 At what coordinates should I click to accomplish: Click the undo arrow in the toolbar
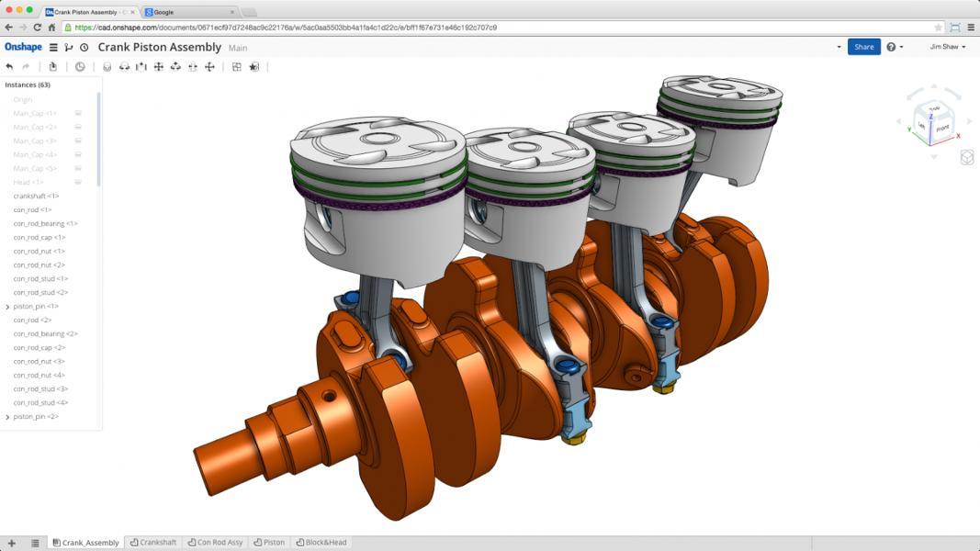coord(9,67)
